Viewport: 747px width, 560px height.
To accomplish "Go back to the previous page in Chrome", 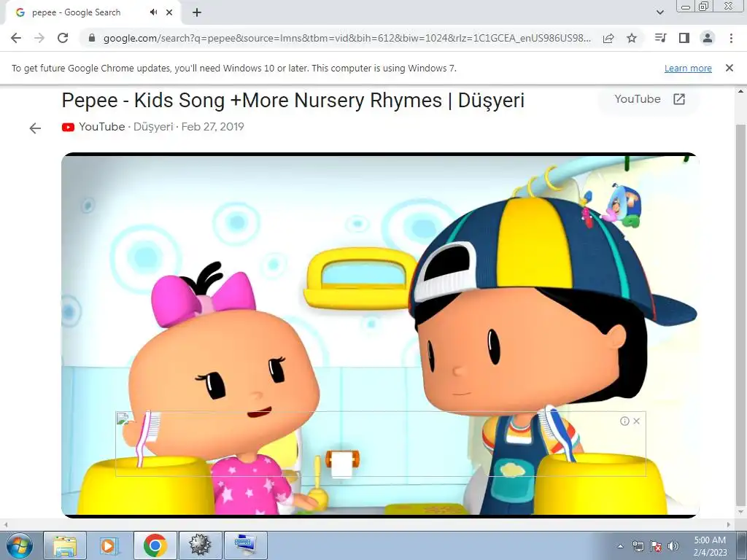I will (16, 38).
